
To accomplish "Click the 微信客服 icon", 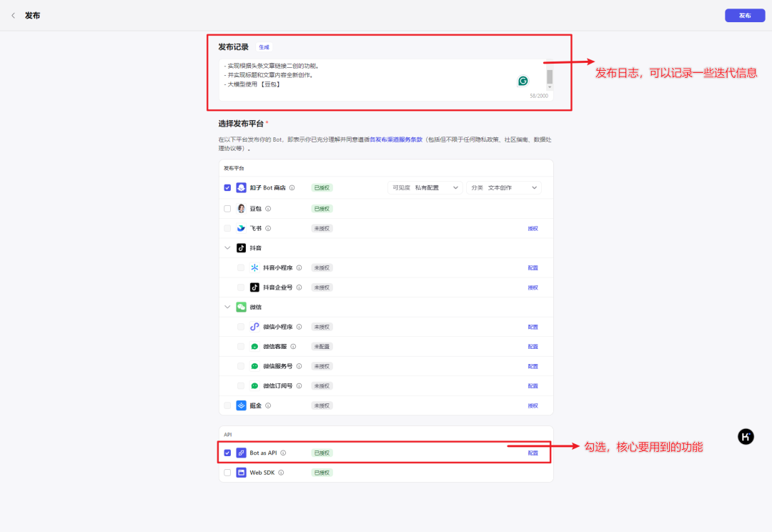I will 254,347.
